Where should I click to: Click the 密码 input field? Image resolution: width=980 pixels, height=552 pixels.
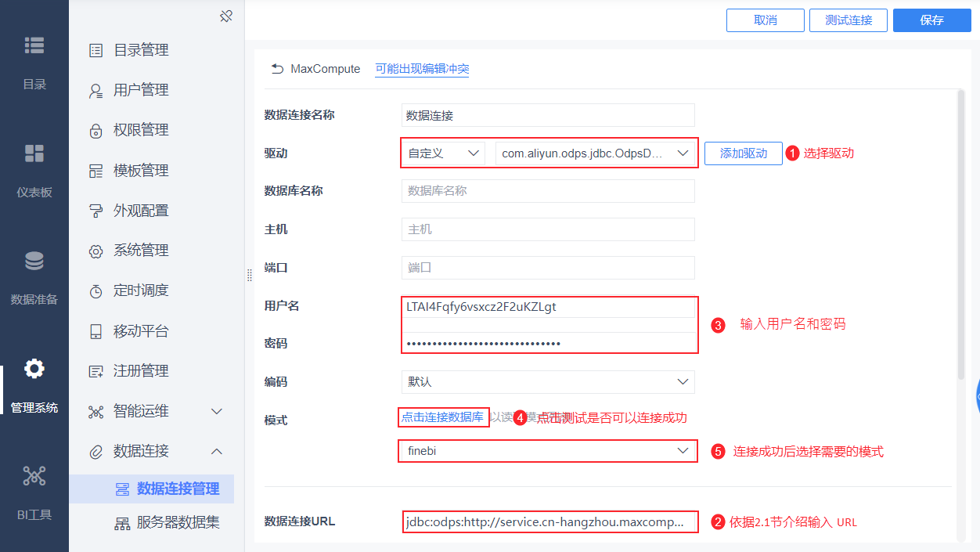(x=548, y=343)
